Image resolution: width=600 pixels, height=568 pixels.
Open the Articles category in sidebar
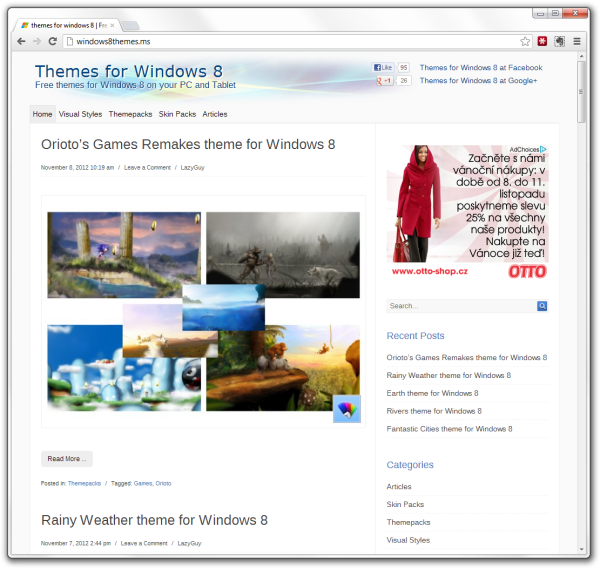pyautogui.click(x=399, y=486)
